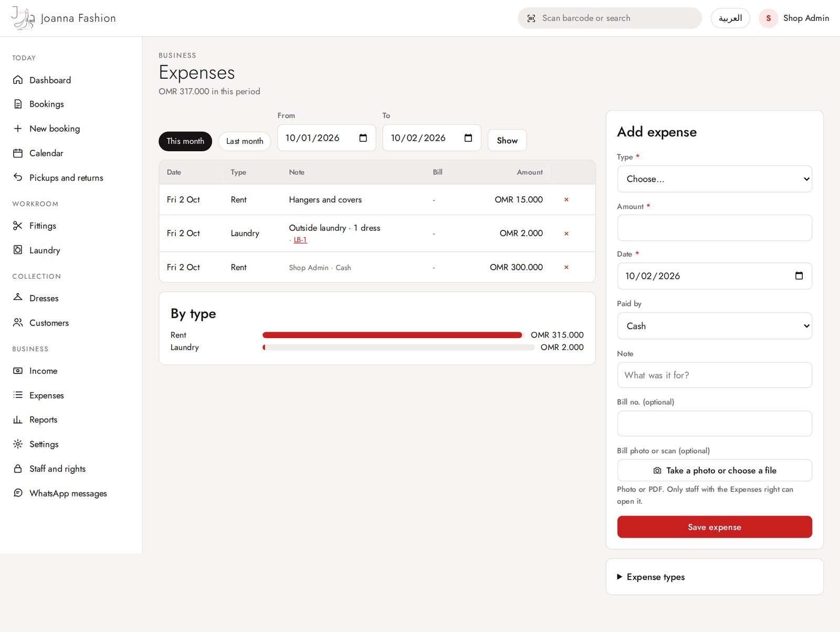Click the Reports bar chart icon
This screenshot has width=840, height=632.
[x=18, y=419]
